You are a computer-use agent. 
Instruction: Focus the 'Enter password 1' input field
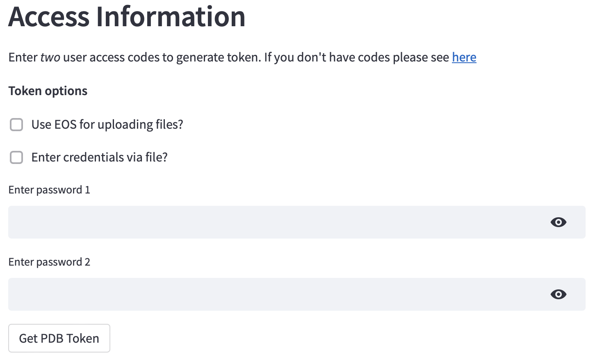pos(246,222)
